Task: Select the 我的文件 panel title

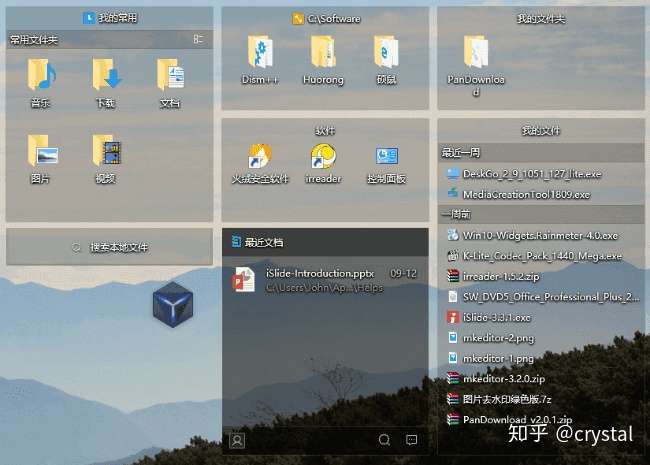Action: point(541,131)
